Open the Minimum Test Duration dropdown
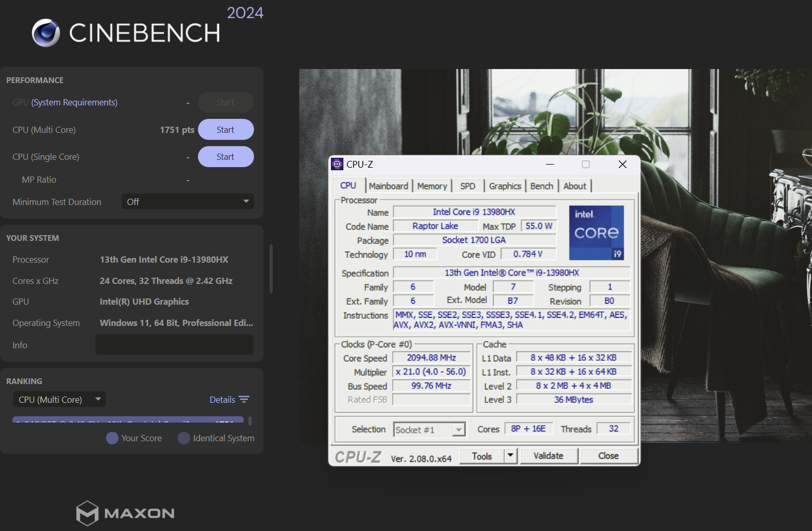The image size is (812, 531). click(188, 201)
